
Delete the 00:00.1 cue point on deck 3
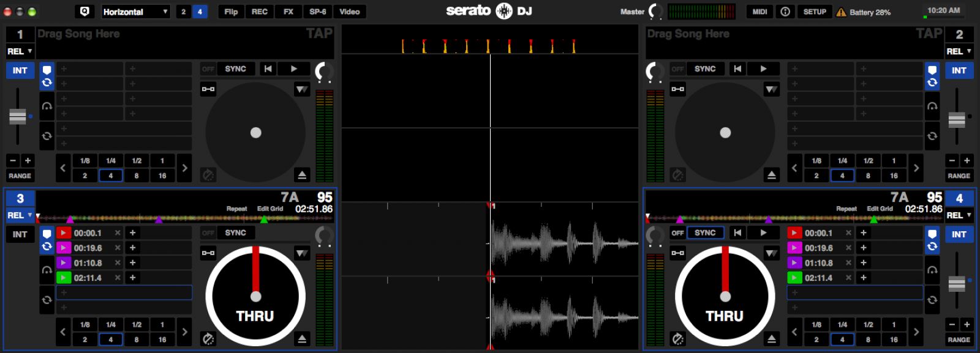click(x=118, y=233)
